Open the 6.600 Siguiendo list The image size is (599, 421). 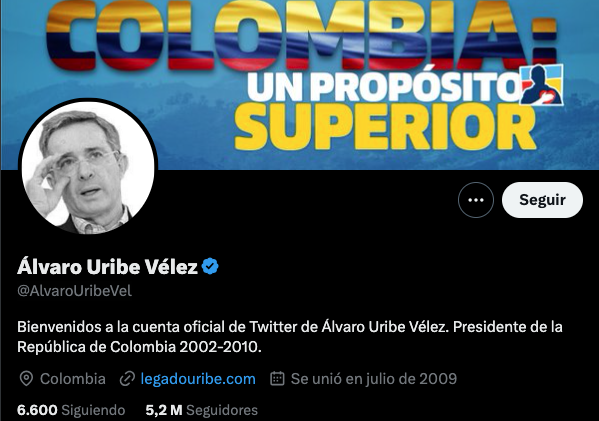71,410
